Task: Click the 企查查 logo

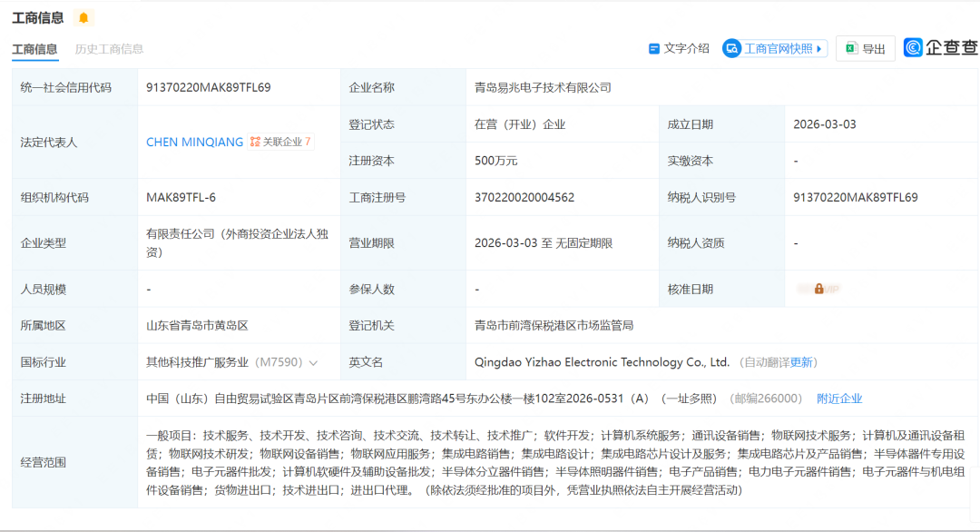Action: [941, 47]
